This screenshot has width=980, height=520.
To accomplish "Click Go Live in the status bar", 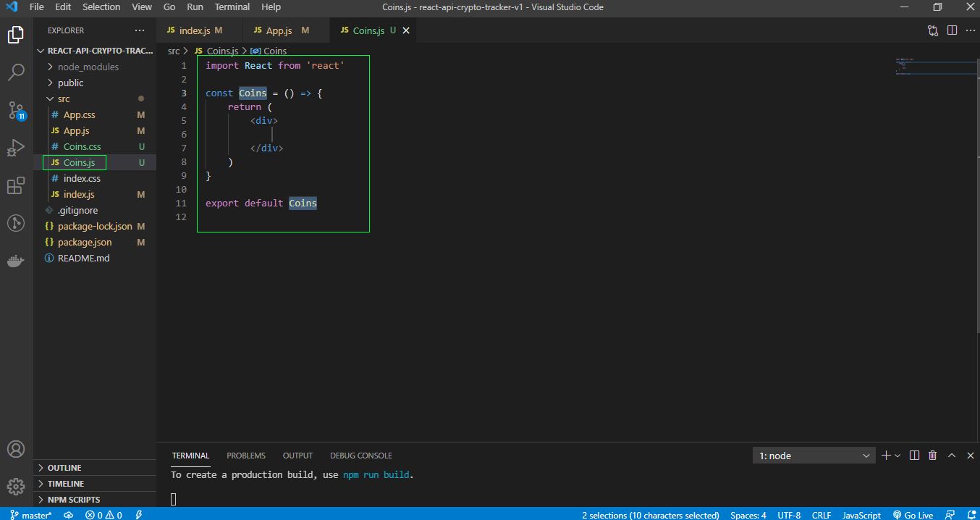I will click(x=913, y=515).
